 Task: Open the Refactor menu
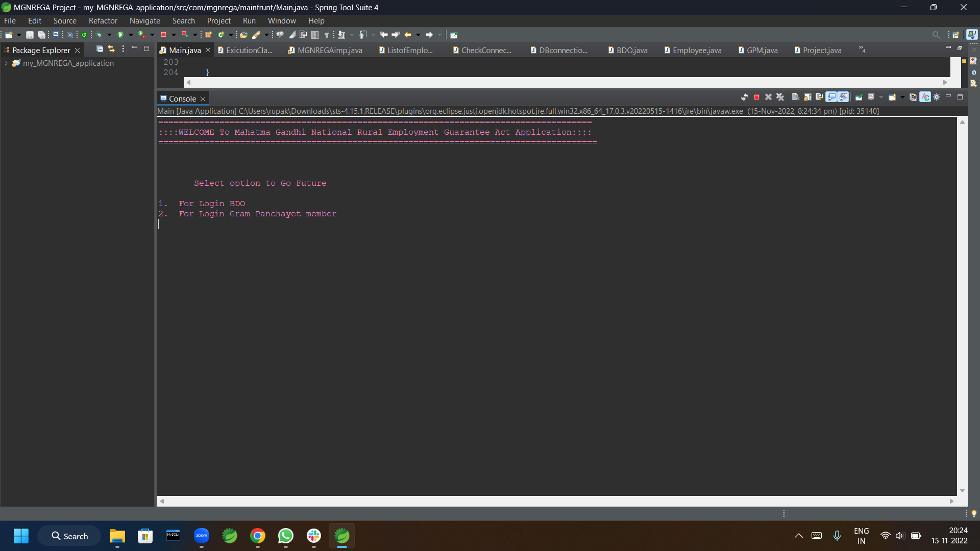[103, 21]
